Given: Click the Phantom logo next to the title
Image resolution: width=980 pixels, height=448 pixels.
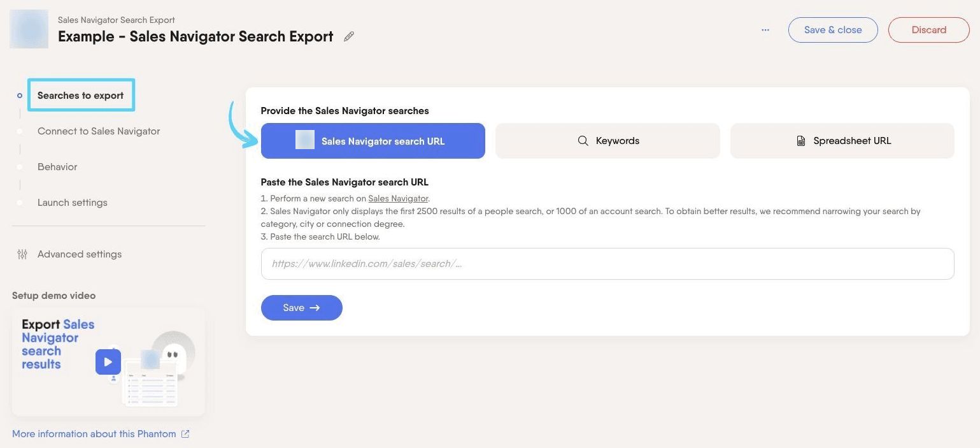Looking at the screenshot, I should [x=29, y=29].
